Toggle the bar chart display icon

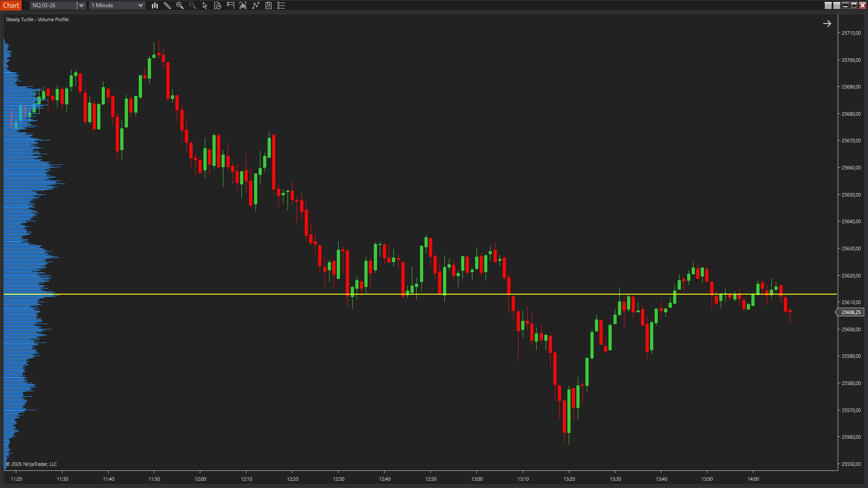coord(243,5)
